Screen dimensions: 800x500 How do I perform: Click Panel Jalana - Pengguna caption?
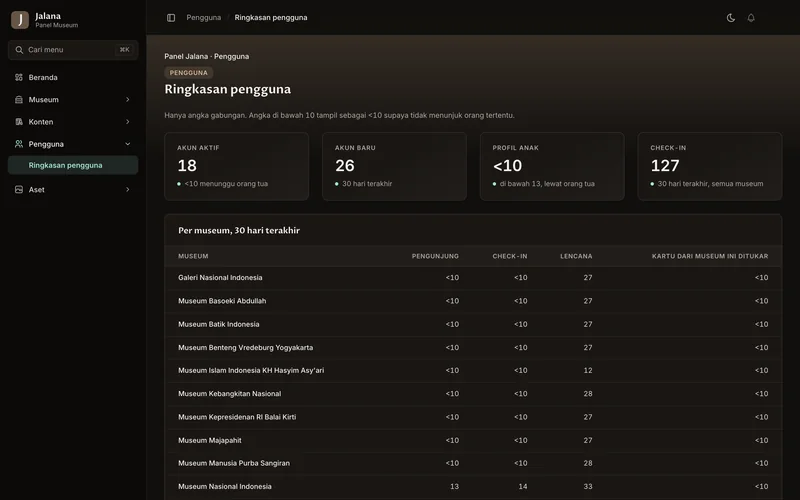207,57
